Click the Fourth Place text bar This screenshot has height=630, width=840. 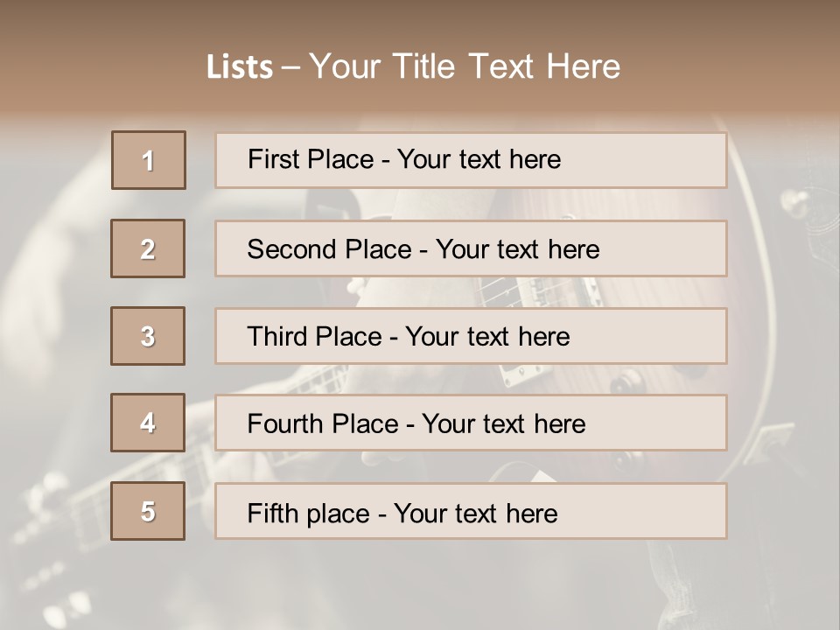[x=471, y=423]
